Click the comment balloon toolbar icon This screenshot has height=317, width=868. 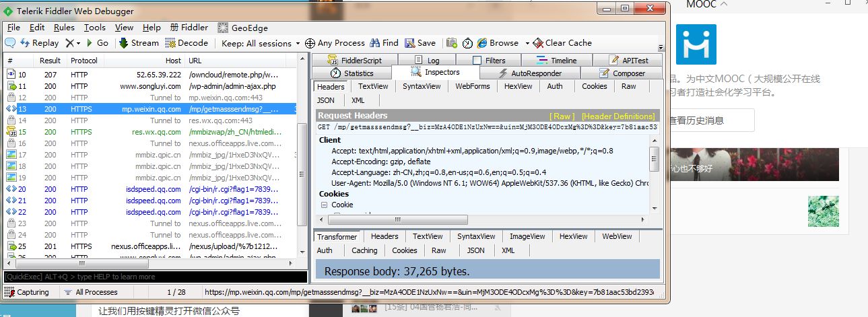(10, 43)
